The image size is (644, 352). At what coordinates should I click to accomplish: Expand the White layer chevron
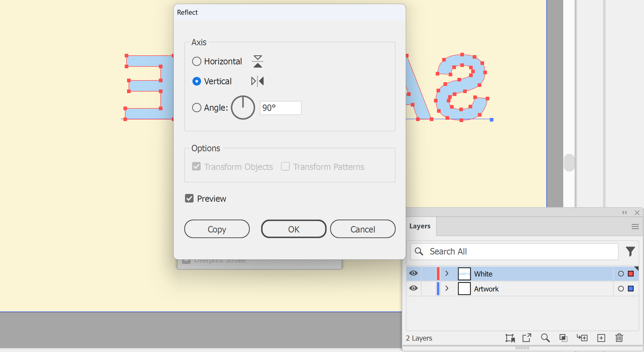click(447, 273)
